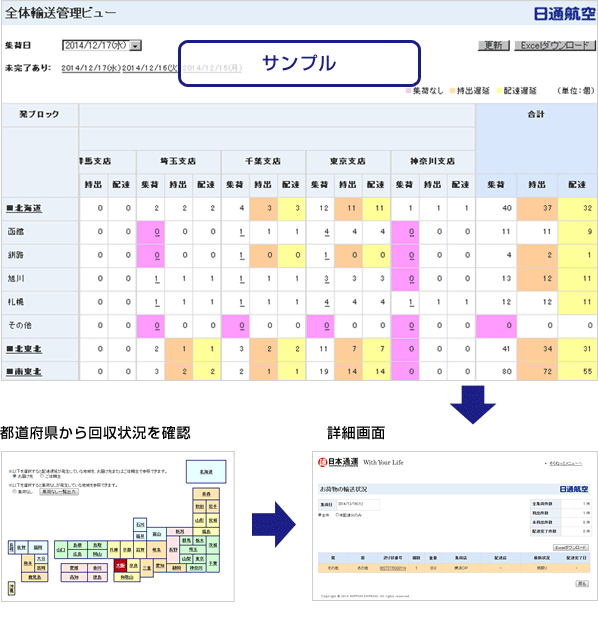The width and height of the screenshot is (598, 626).
Task: Click the red 大阪 tile on the map
Action: pos(120,566)
